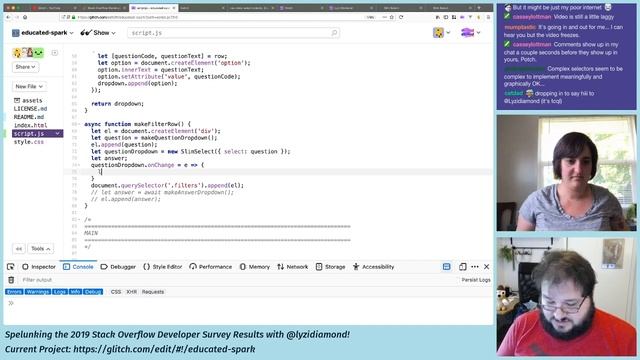Click the search magnifier icon in Glitch
The height and width of the screenshot is (360, 640).
pyautogui.click(x=334, y=33)
